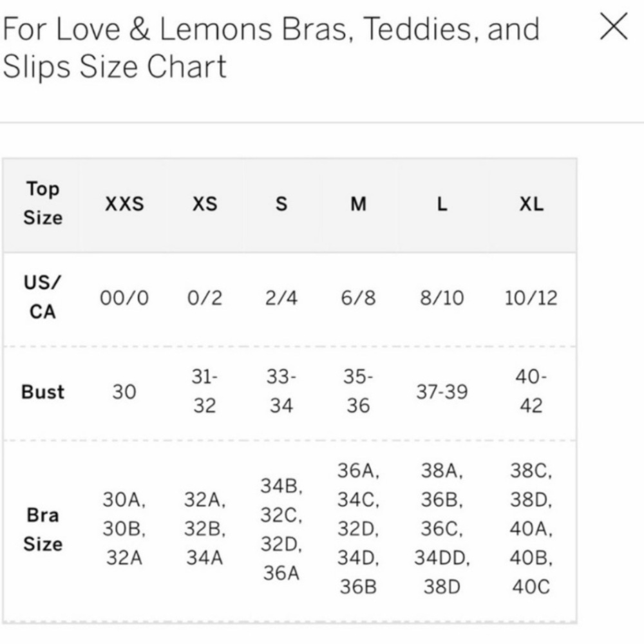
Task: Select the 6/8 US size cell
Action: click(358, 298)
